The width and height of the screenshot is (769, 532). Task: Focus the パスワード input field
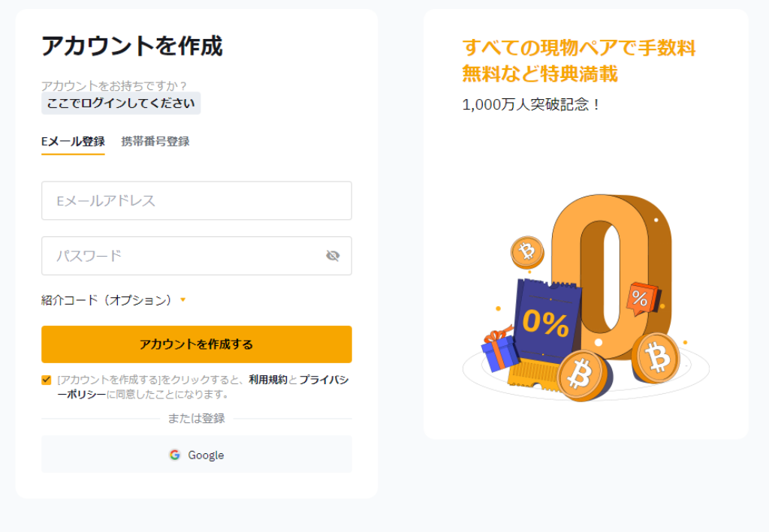[x=197, y=256]
